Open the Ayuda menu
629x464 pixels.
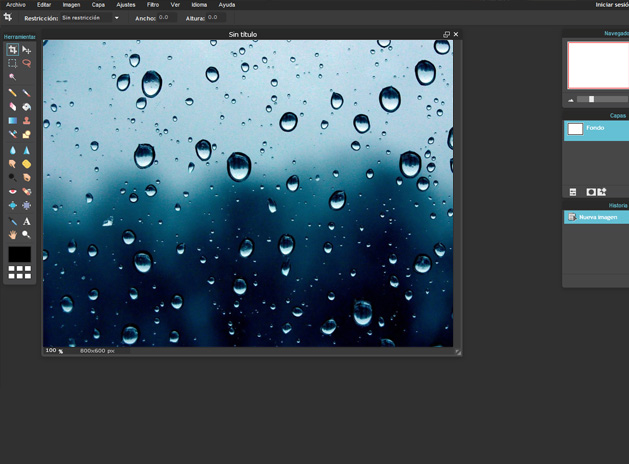tap(227, 5)
